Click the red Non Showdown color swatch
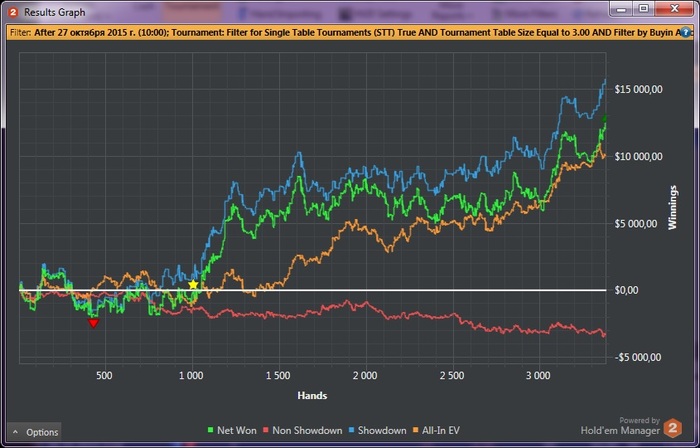Screen dimensions: 700x448 coord(266,431)
